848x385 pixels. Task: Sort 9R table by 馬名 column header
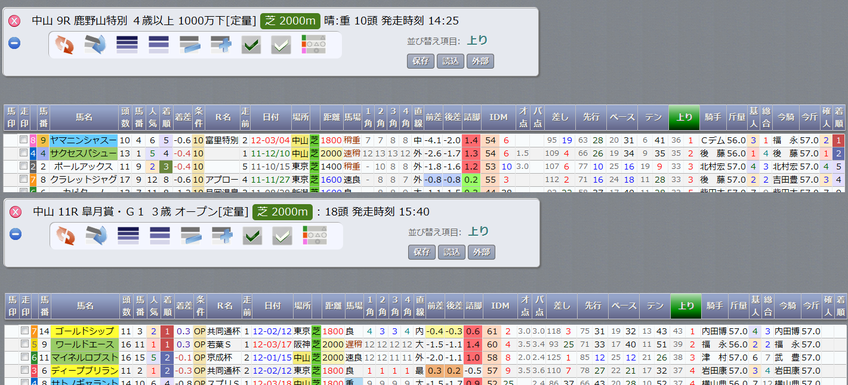84,117
